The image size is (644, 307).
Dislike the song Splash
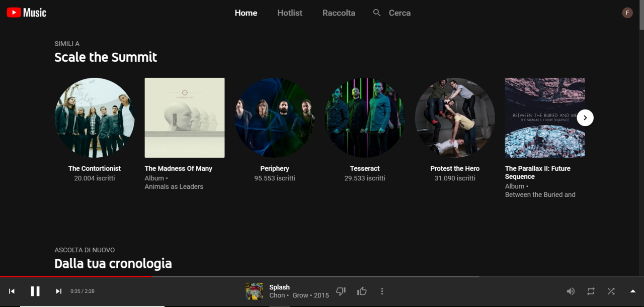tap(341, 291)
